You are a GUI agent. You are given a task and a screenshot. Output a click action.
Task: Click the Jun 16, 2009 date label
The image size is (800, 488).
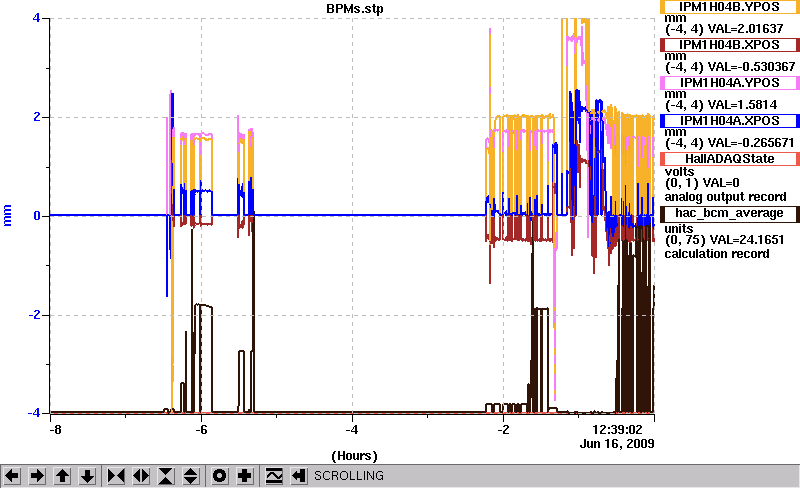click(617, 443)
